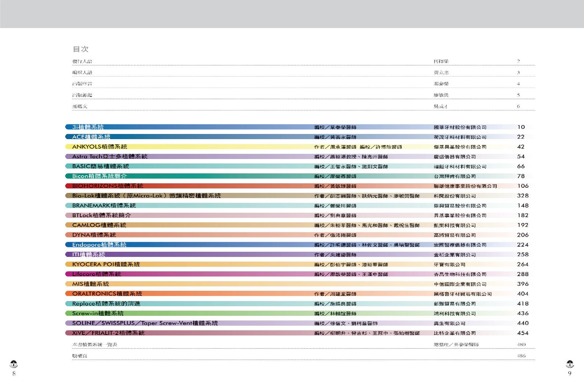
Task: Select BIOHORIZONS植體系統 title
Action: coord(108,186)
